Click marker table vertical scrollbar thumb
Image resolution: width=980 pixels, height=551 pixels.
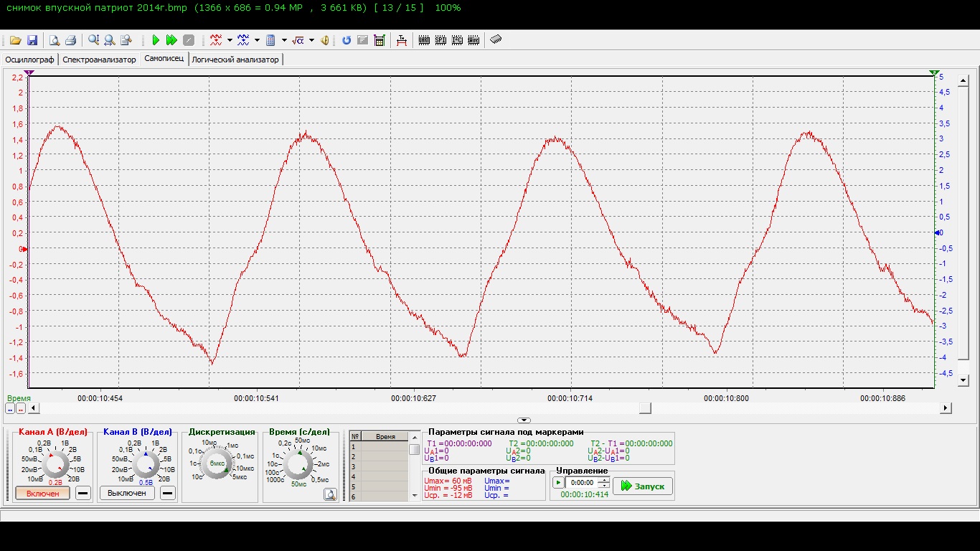click(415, 450)
